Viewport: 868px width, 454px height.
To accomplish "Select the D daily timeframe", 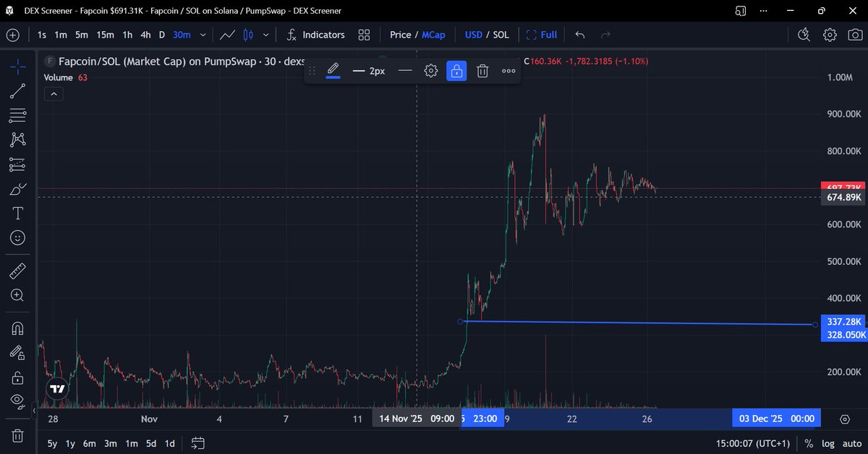I will tap(162, 35).
